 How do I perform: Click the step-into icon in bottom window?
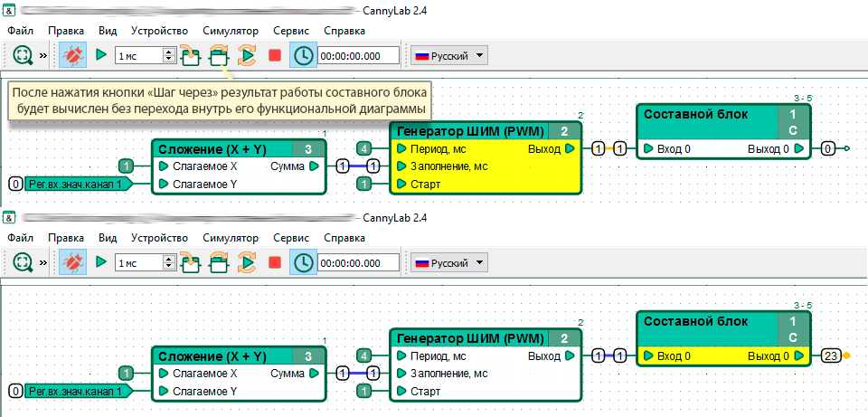tap(190, 262)
